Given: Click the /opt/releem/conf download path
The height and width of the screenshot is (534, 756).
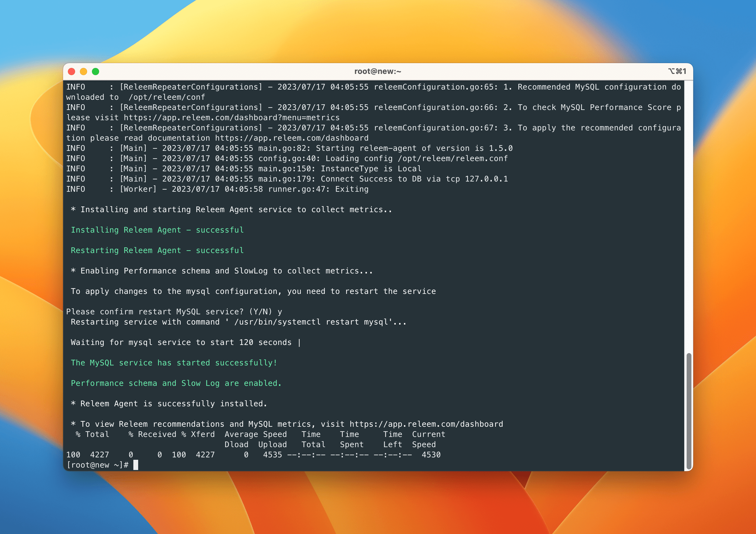Looking at the screenshot, I should pos(167,97).
